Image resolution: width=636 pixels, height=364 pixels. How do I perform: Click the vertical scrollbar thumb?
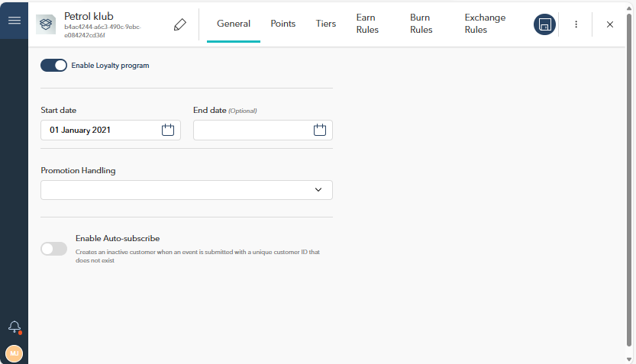pos(629,179)
